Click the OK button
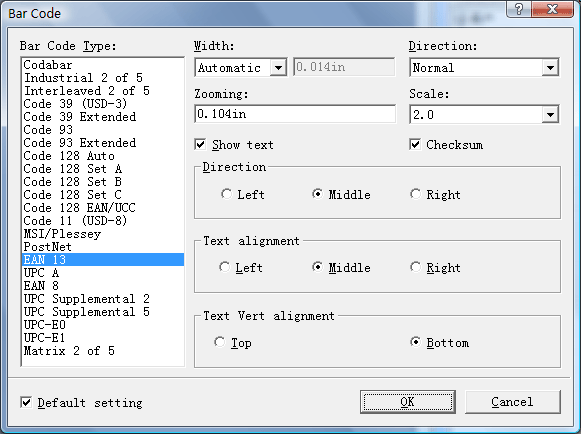581x434 pixels. tap(408, 402)
